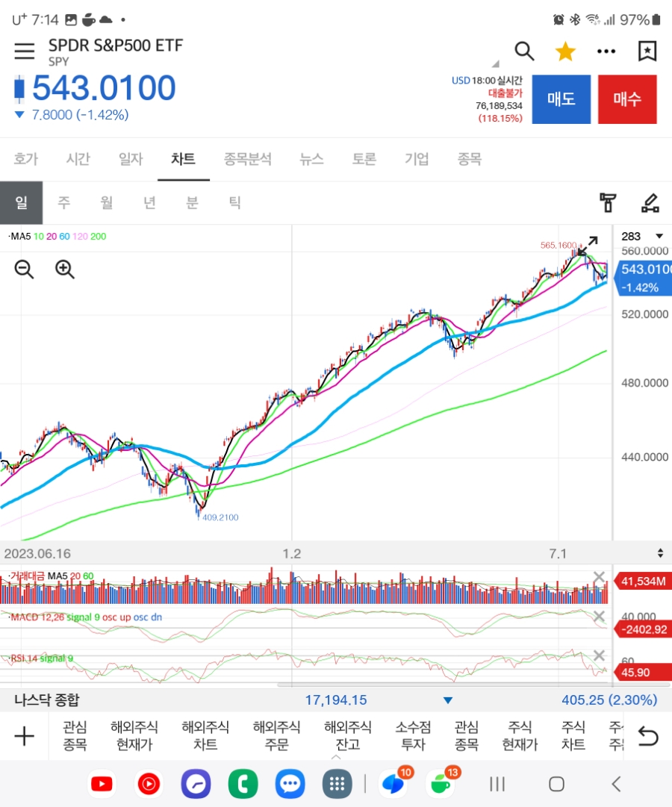This screenshot has height=807, width=672.
Task: Expand chart to fullscreen with diagonal arrows
Action: click(x=588, y=246)
